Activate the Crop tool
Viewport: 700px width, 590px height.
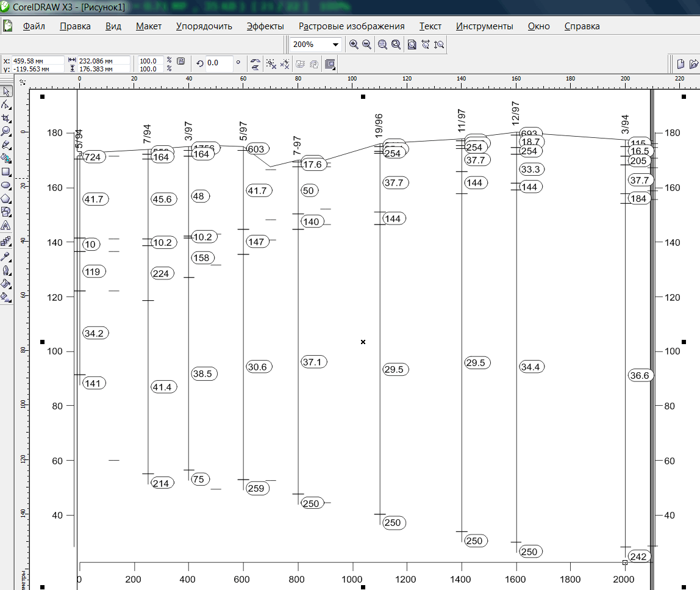6,118
